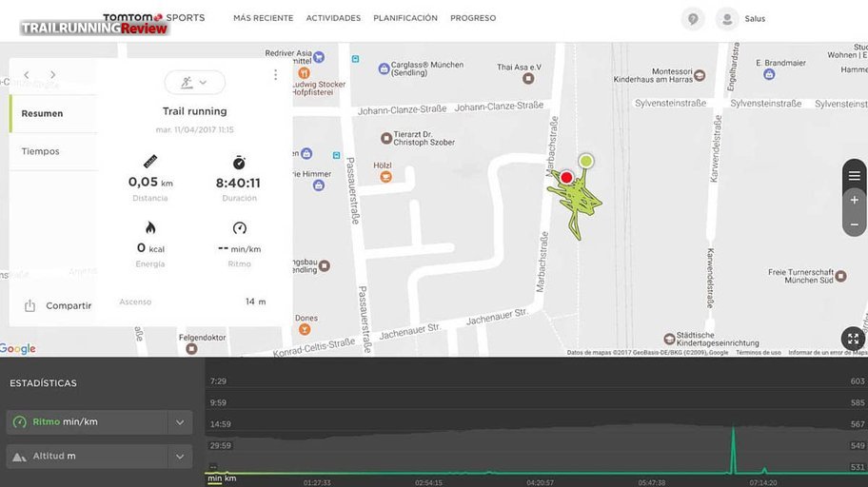Click the E. Brandmaier shop pin
868x487 pixels.
[769, 74]
